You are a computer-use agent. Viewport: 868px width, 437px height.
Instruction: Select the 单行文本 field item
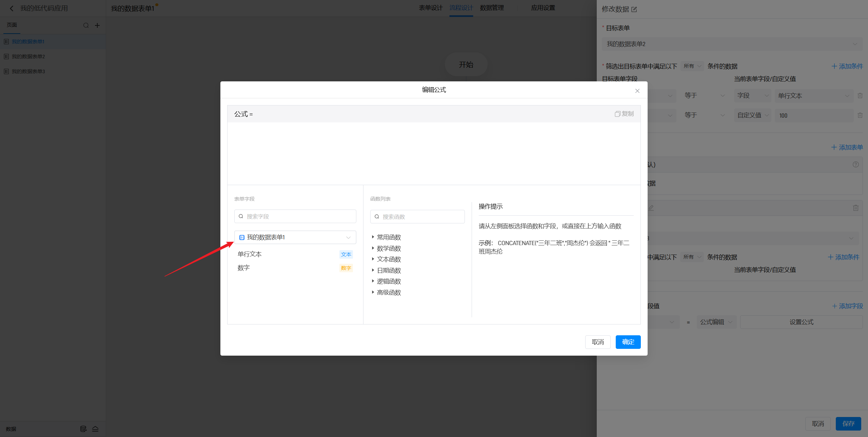click(x=250, y=254)
